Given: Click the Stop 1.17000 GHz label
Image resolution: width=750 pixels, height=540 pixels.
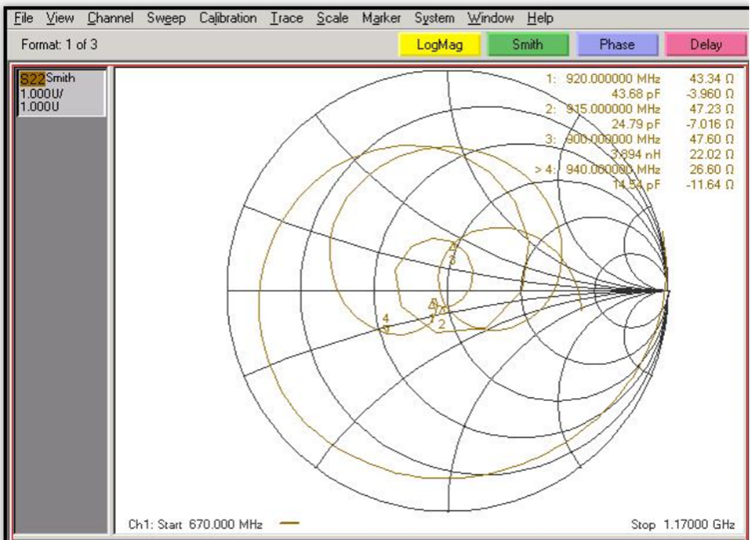Looking at the screenshot, I should pyautogui.click(x=683, y=524).
